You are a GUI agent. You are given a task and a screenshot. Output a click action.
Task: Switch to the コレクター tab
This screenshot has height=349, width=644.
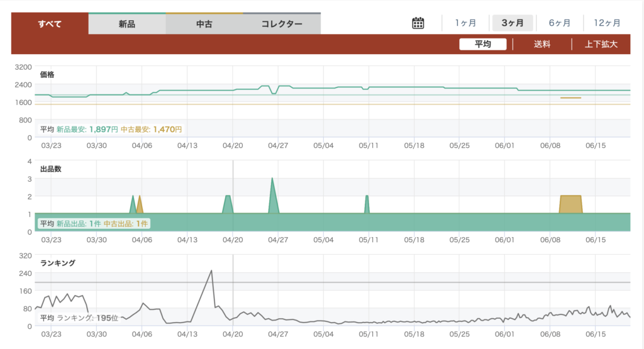tap(282, 24)
